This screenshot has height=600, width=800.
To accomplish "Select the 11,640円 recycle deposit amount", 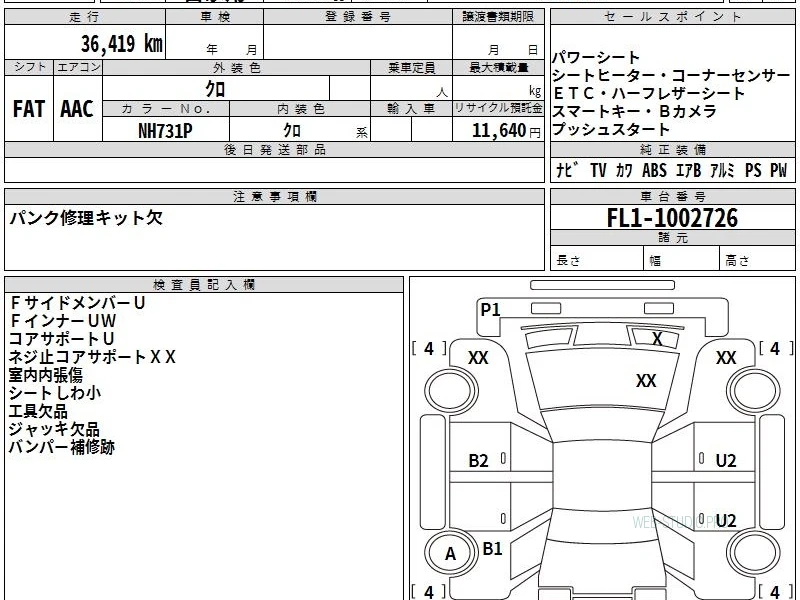I will pos(506,131).
